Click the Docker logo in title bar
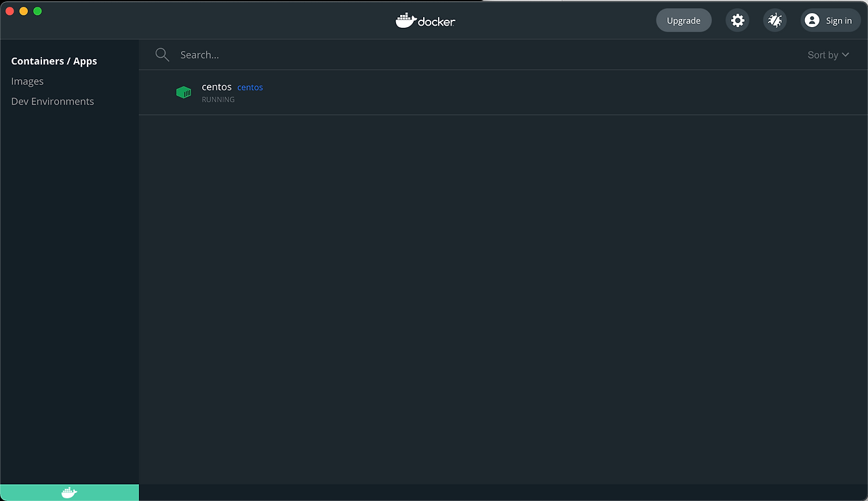 pyautogui.click(x=425, y=20)
